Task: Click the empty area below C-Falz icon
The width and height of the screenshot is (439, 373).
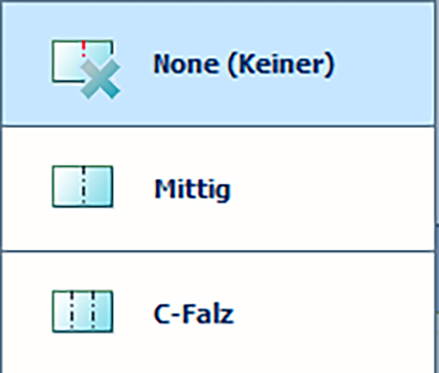Action: click(83, 353)
